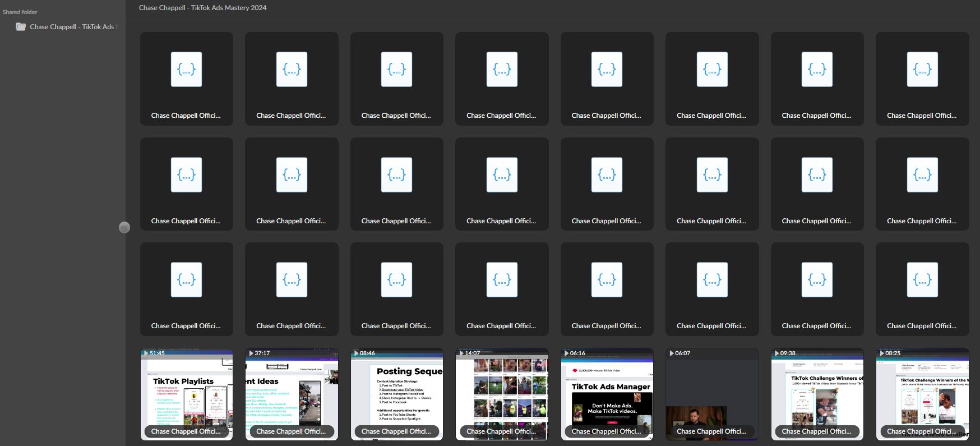Click the Shared folder heading text
The height and width of the screenshot is (446, 980).
(20, 12)
